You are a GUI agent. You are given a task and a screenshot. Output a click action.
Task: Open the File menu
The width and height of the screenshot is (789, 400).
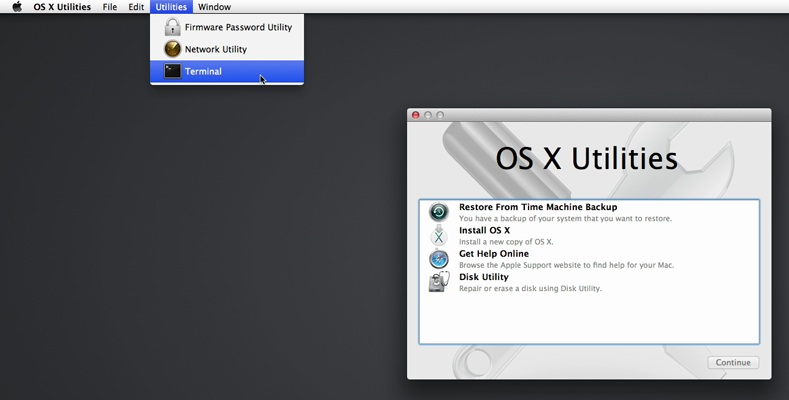tap(110, 7)
